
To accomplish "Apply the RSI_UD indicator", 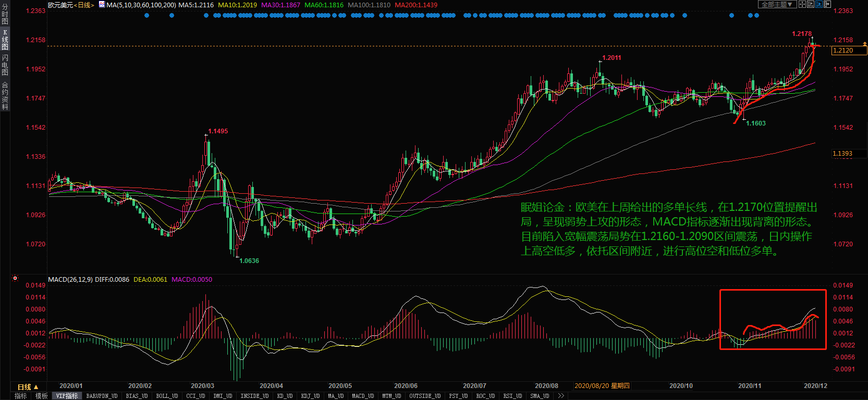I will click(x=512, y=396).
